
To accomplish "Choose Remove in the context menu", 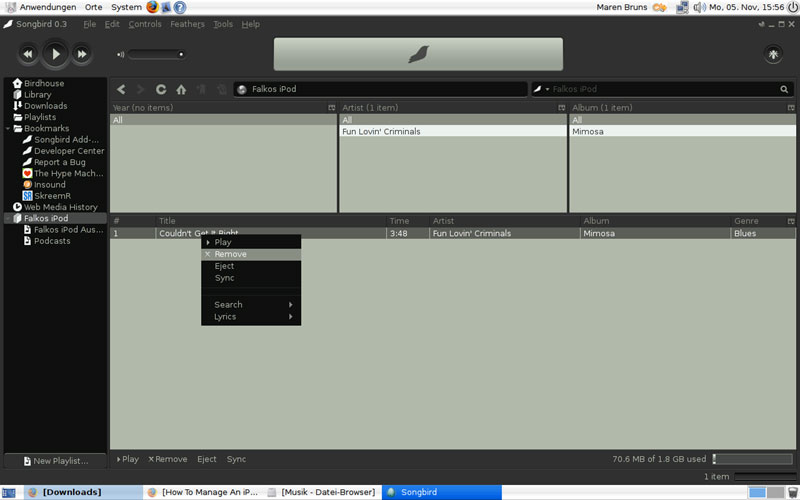I will click(x=251, y=254).
